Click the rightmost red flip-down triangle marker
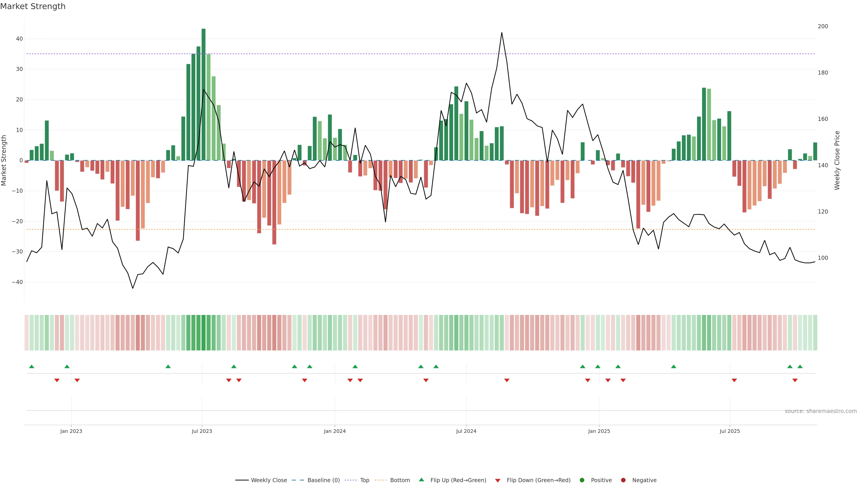868x488 pixels. [x=795, y=380]
